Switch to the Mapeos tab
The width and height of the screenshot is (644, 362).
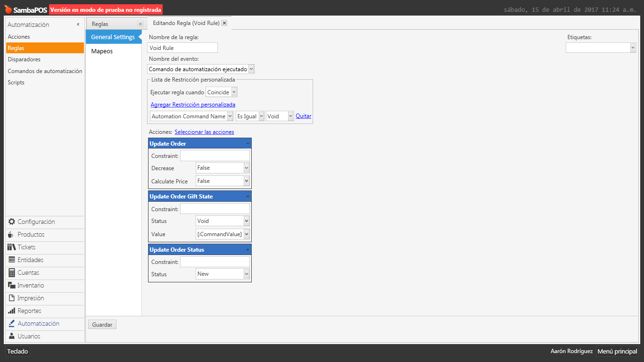pos(102,51)
